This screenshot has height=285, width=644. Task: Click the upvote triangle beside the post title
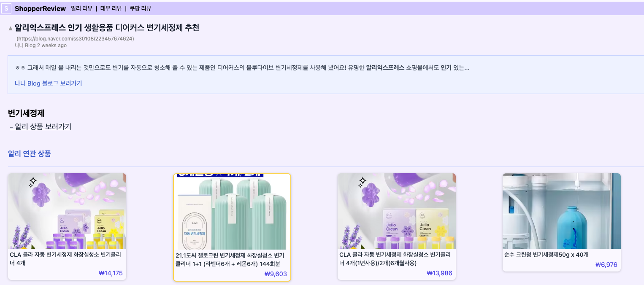[11, 28]
